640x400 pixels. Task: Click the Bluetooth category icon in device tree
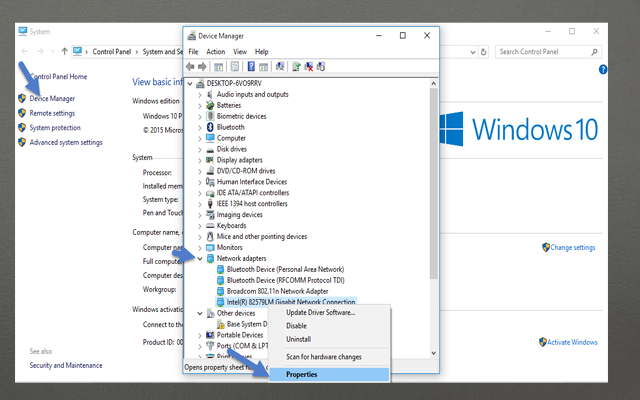[x=210, y=127]
